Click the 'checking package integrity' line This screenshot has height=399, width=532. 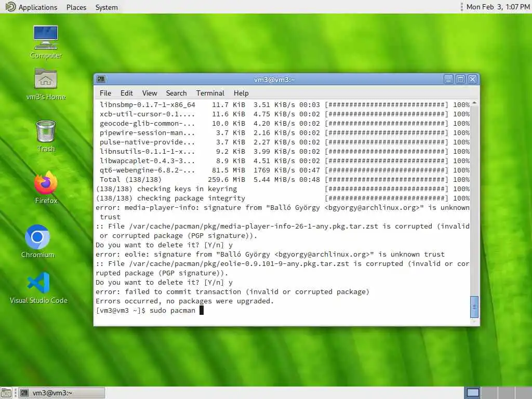[283, 198]
